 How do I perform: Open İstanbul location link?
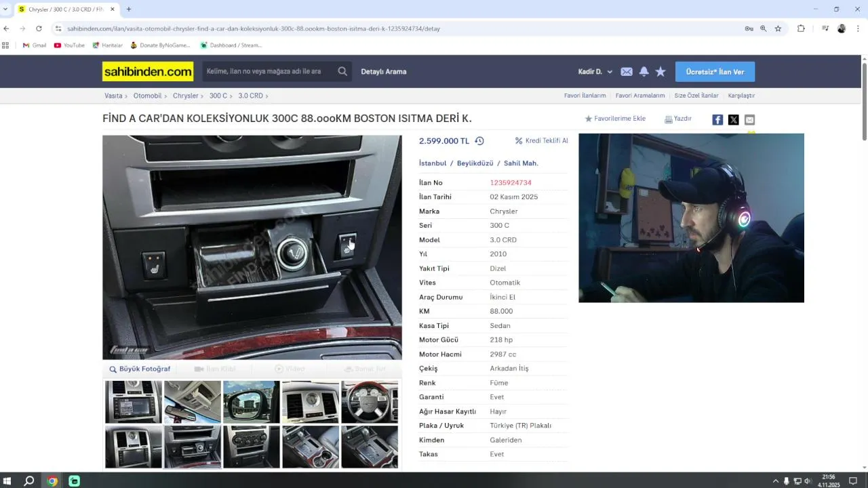click(x=433, y=163)
